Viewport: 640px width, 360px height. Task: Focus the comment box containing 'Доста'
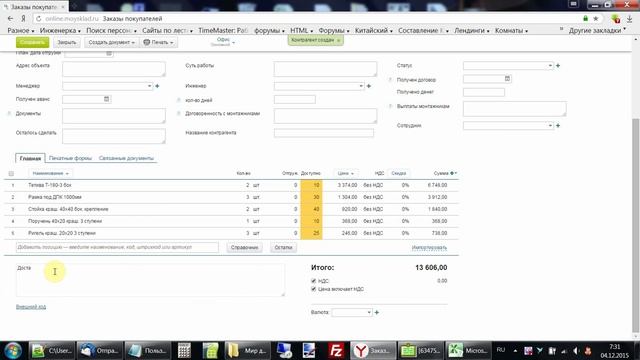pyautogui.click(x=150, y=280)
